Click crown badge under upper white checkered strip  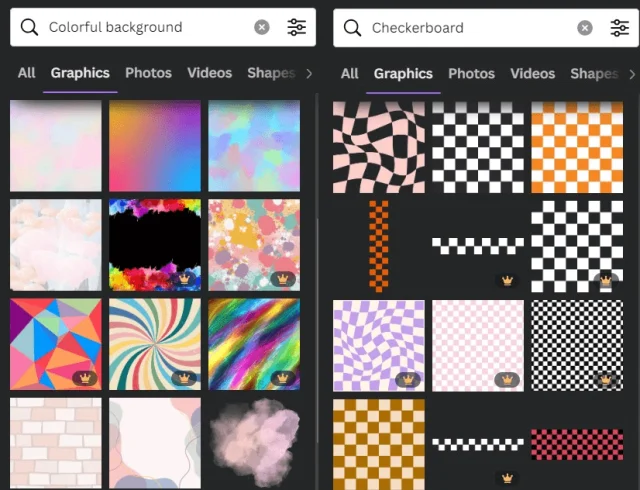click(x=507, y=281)
